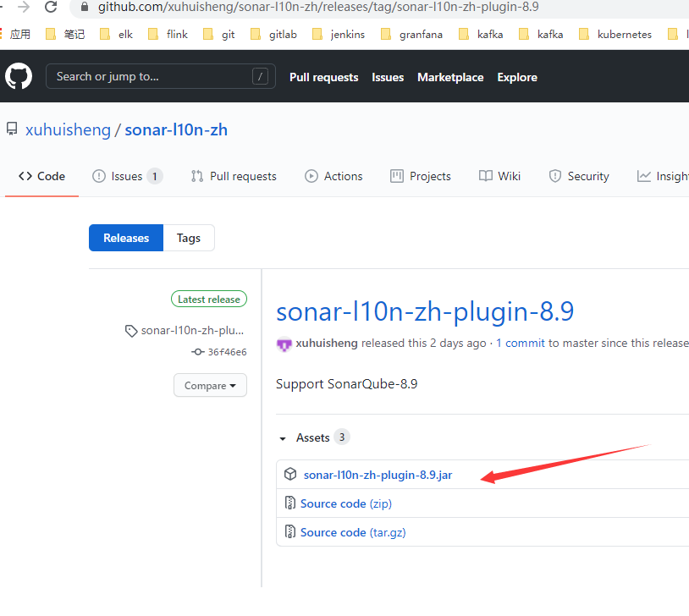
Task: Open the Code tab
Action: point(41,176)
